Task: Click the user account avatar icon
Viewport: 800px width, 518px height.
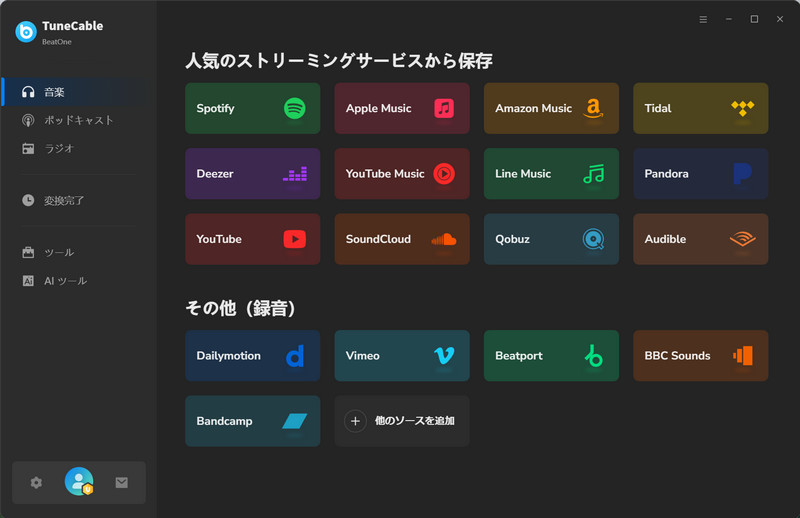Action: pyautogui.click(x=79, y=481)
